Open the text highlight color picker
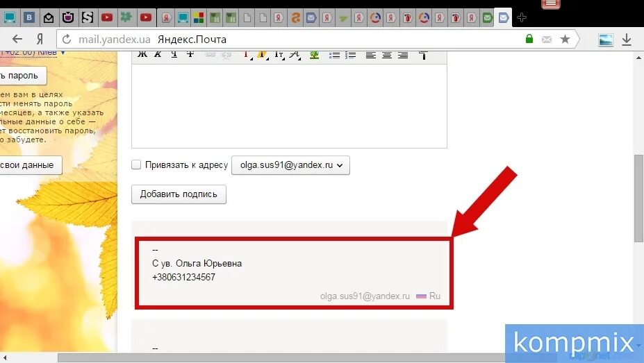This screenshot has width=644, height=363. 262,55
